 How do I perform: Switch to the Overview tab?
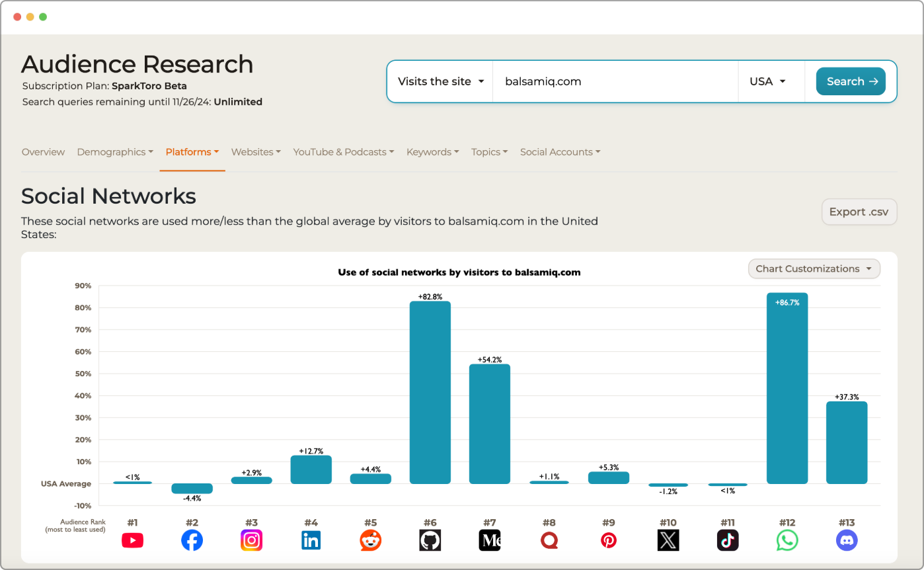43,152
